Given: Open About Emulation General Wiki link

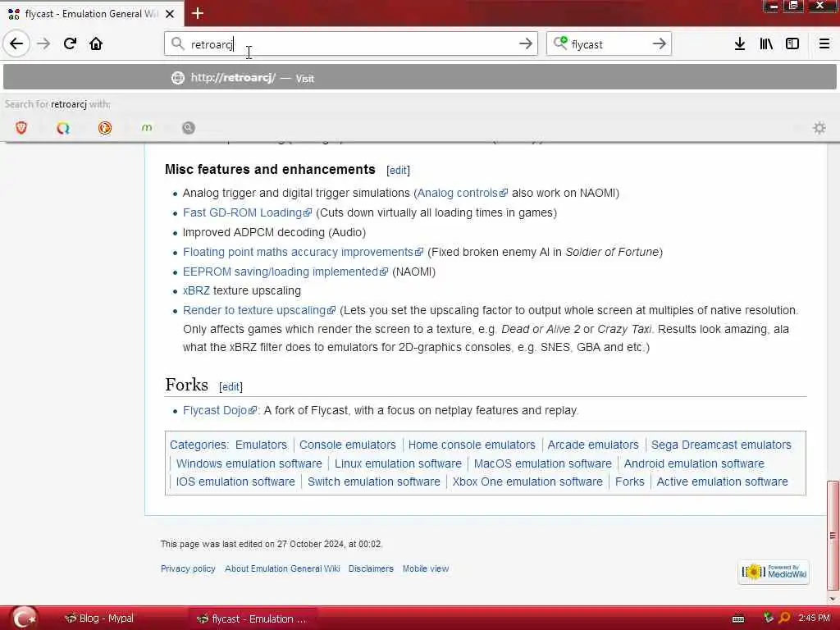Looking at the screenshot, I should point(282,568).
